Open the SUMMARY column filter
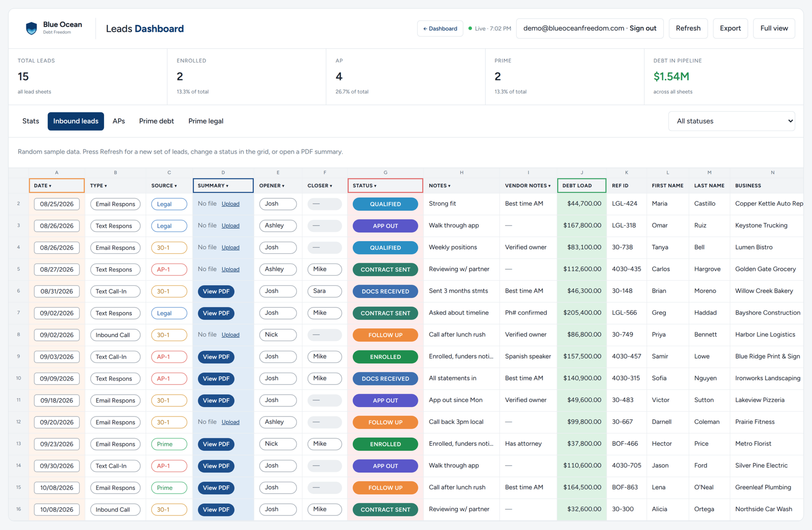The width and height of the screenshot is (812, 530). pyautogui.click(x=223, y=186)
